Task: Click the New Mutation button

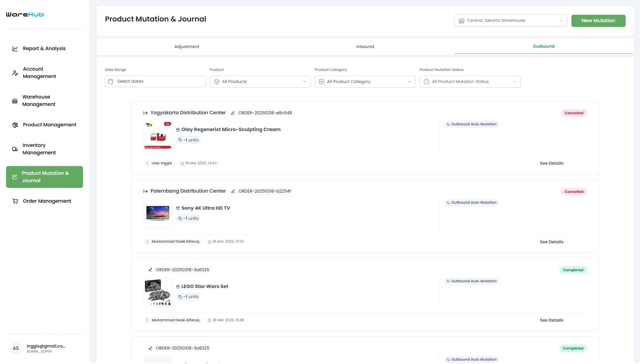Action: pyautogui.click(x=598, y=20)
